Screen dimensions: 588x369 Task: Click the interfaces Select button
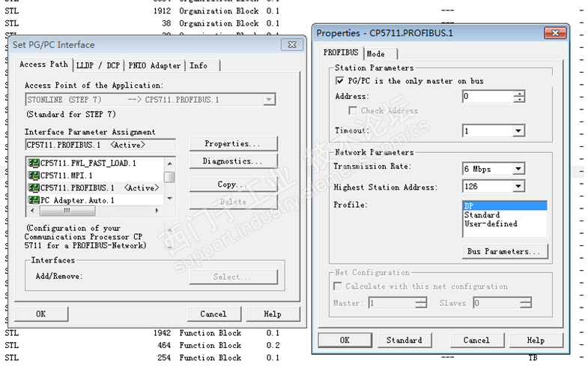tap(233, 277)
